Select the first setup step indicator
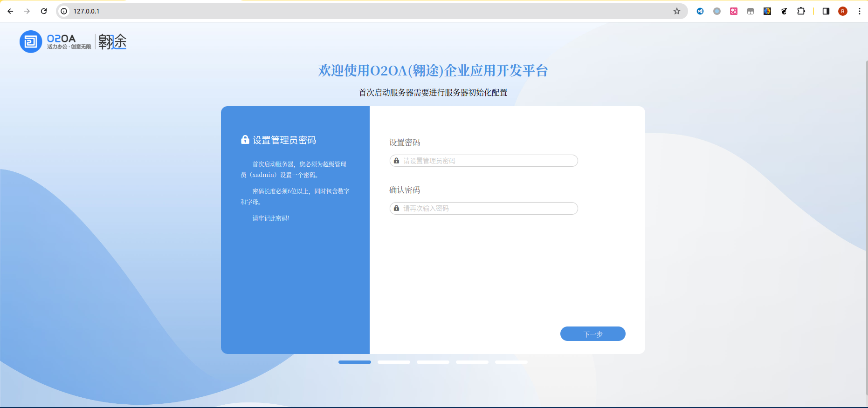Image resolution: width=868 pixels, height=408 pixels. tap(355, 362)
